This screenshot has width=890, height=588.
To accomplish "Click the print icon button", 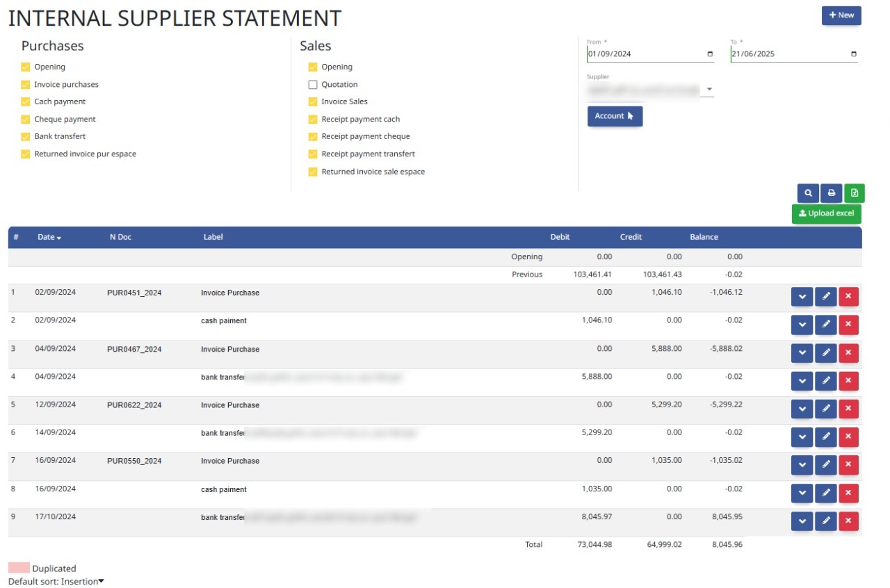I will click(831, 193).
